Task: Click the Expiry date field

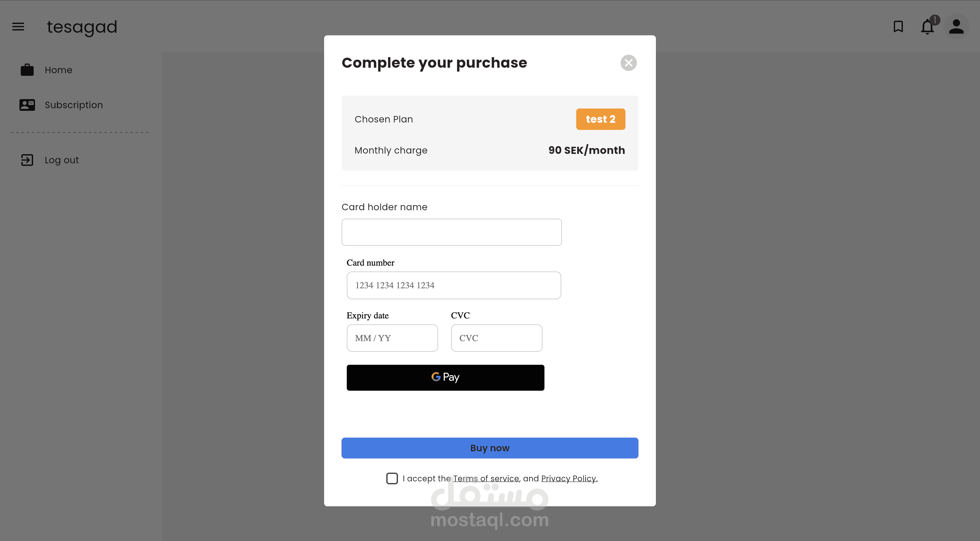Action: pyautogui.click(x=392, y=338)
